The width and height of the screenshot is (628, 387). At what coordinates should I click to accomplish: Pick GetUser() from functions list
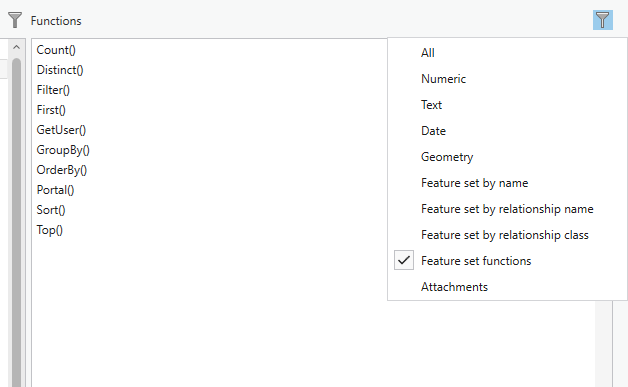[x=61, y=130]
